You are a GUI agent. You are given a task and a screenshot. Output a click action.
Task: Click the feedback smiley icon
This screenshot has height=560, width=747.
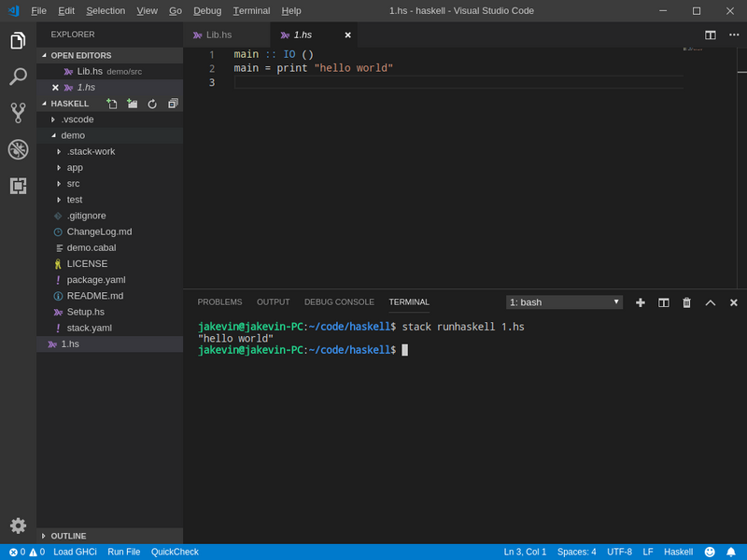point(710,552)
